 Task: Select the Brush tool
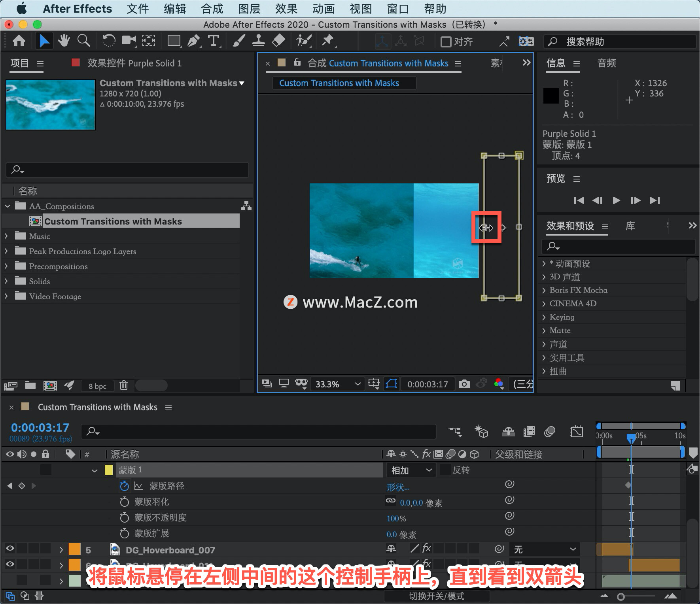(x=238, y=41)
